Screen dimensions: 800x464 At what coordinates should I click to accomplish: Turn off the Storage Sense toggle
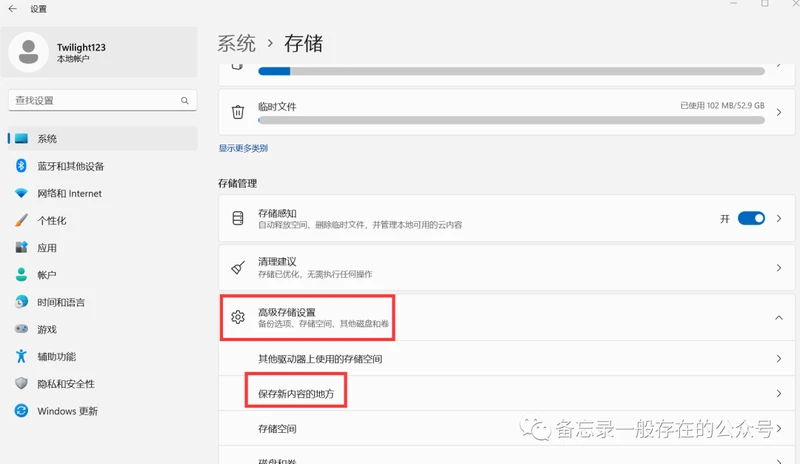[x=751, y=218]
